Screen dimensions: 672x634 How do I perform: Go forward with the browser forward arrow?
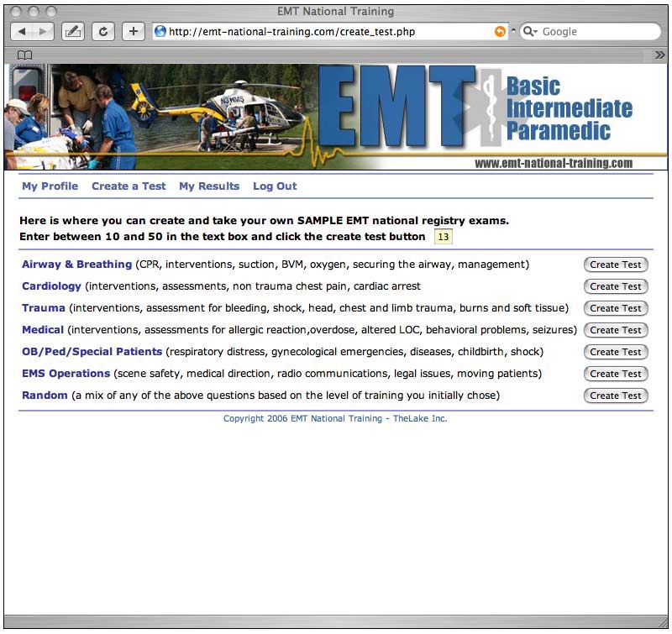pos(44,31)
